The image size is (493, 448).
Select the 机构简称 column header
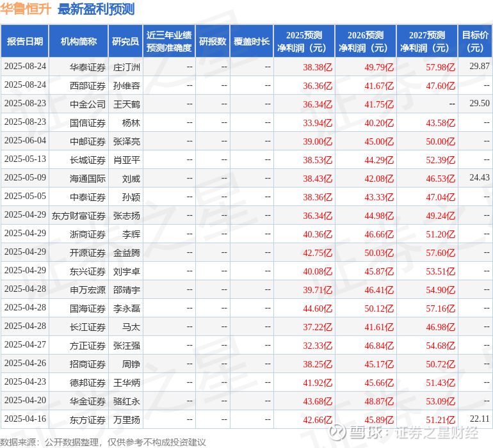79,41
